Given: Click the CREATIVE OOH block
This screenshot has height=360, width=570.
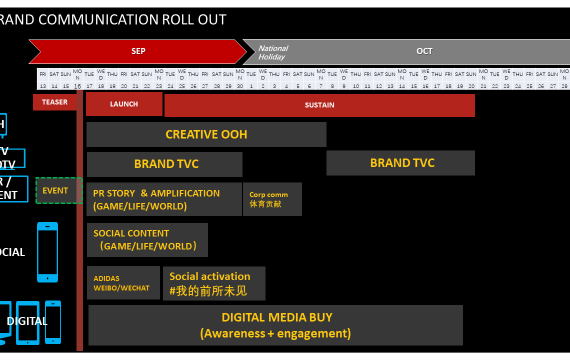Looking at the screenshot, I should (206, 135).
